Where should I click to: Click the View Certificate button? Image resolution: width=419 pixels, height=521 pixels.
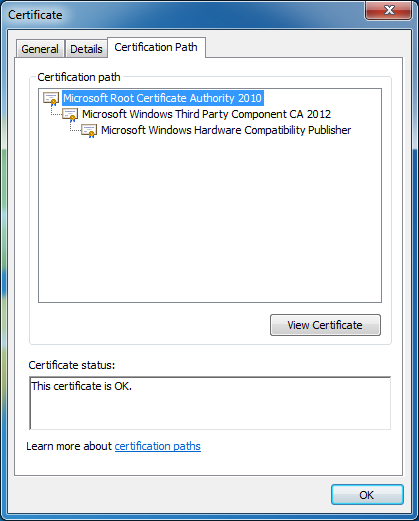(325, 325)
